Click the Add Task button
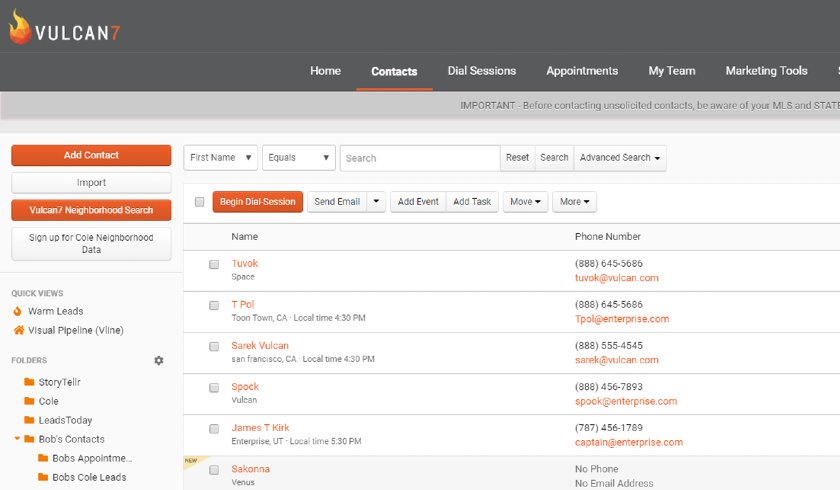The image size is (840, 490). [472, 201]
